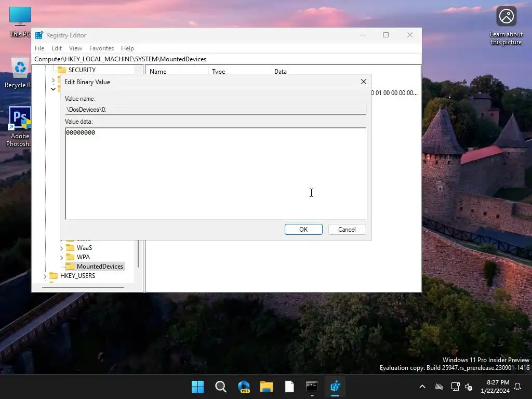Open the clock showing 8:27 PM
The height and width of the screenshot is (399, 532).
[495, 387]
